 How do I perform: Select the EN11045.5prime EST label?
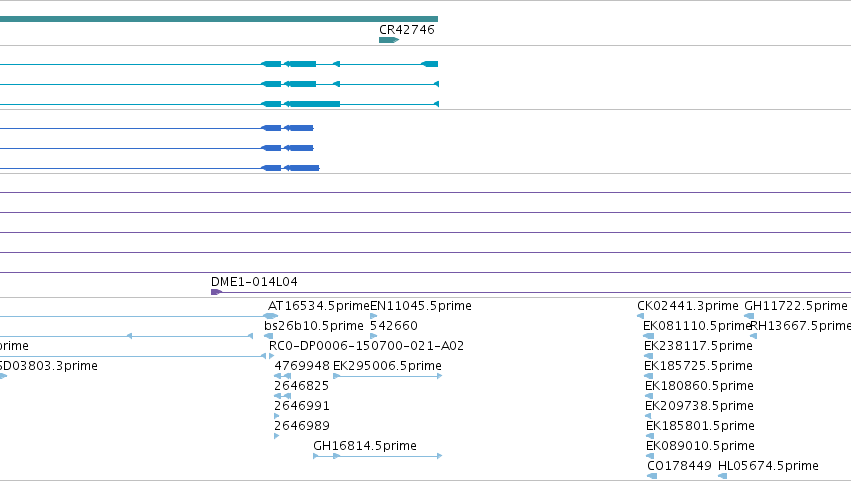click(421, 306)
